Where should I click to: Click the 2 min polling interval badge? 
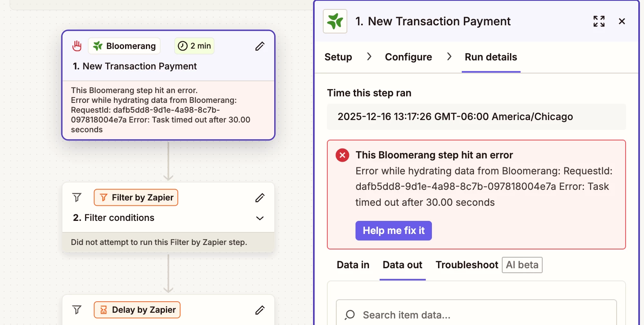[x=195, y=46]
